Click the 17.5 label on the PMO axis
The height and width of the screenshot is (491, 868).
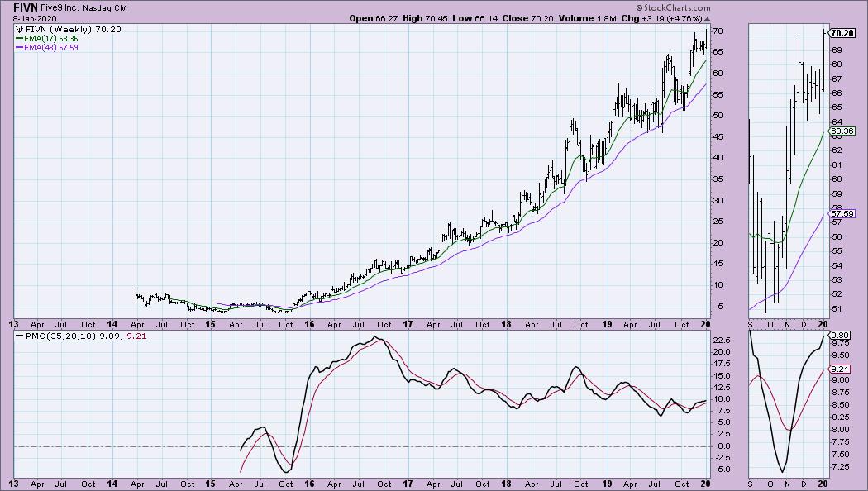[720, 364]
